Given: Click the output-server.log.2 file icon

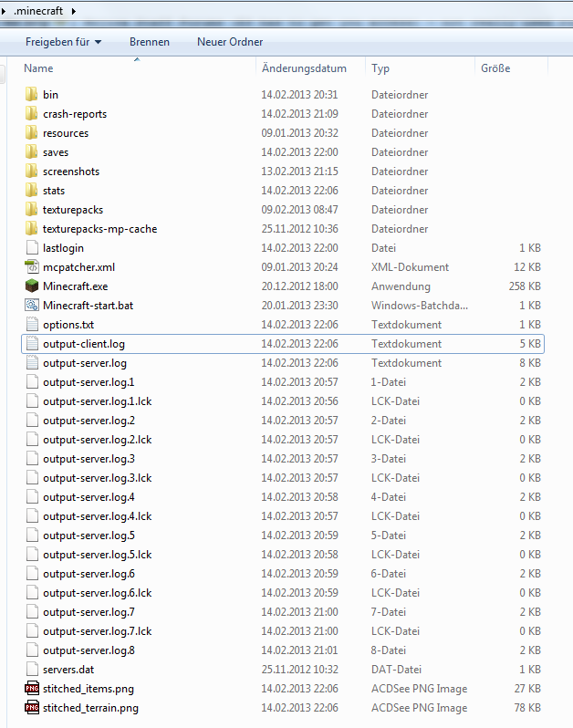Looking at the screenshot, I should click(x=32, y=421).
